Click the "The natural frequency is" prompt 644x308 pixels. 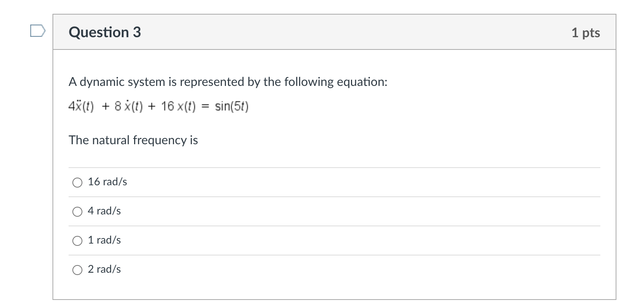(x=133, y=140)
